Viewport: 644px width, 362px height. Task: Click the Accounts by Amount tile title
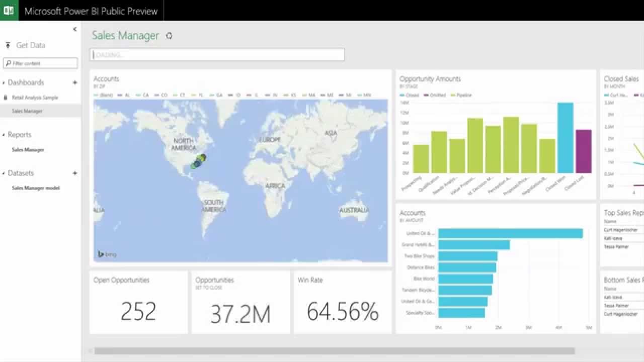click(x=413, y=213)
